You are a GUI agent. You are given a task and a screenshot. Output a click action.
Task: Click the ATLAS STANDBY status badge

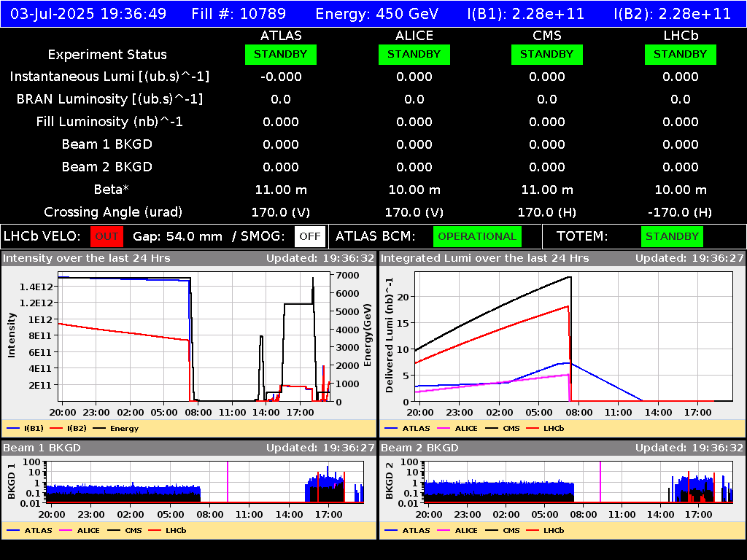coord(281,54)
